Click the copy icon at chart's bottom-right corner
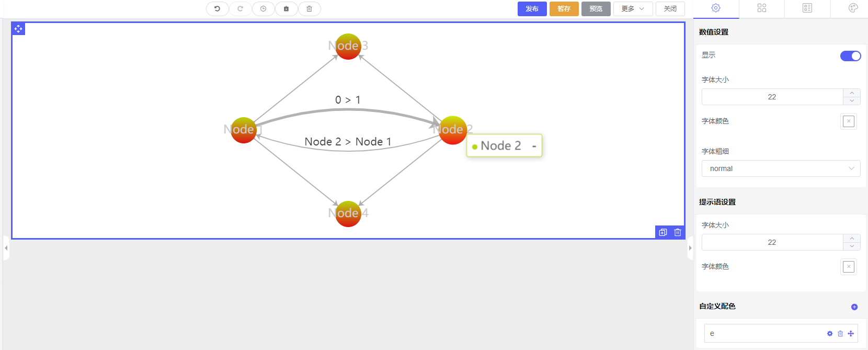 (x=663, y=232)
